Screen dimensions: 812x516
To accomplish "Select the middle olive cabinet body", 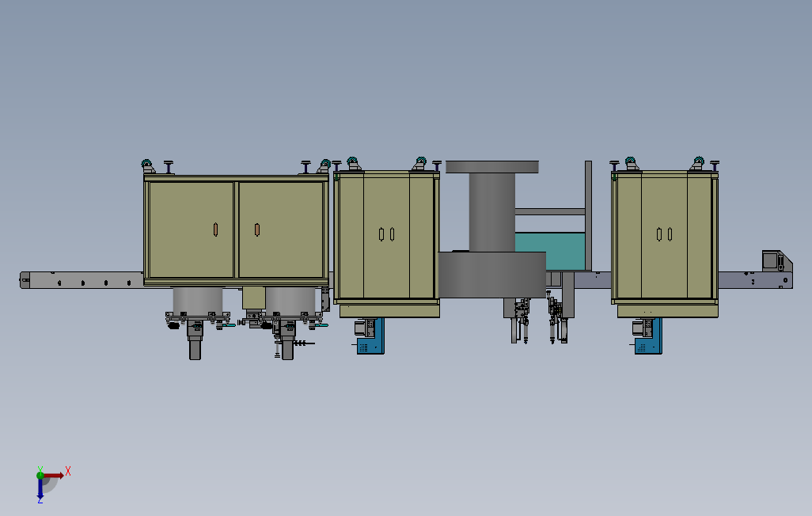I will [x=386, y=237].
